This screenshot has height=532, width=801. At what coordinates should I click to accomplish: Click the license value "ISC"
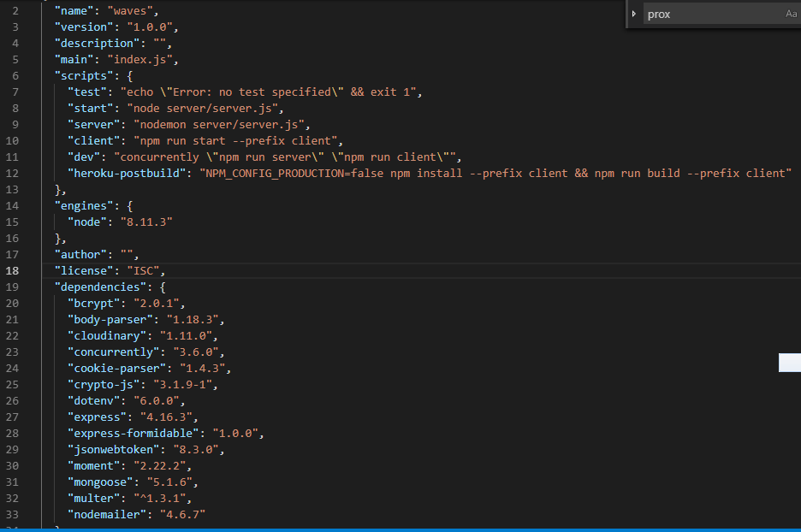pyautogui.click(x=143, y=270)
